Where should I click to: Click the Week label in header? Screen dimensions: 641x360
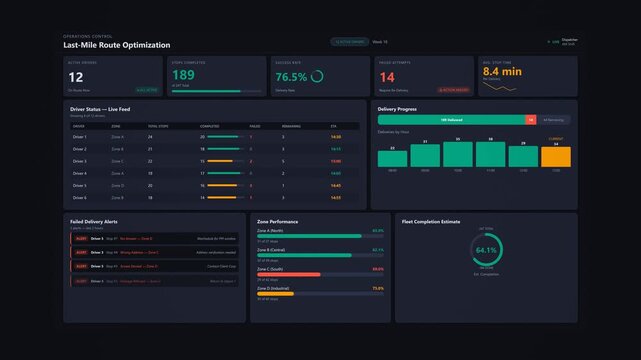(380, 42)
